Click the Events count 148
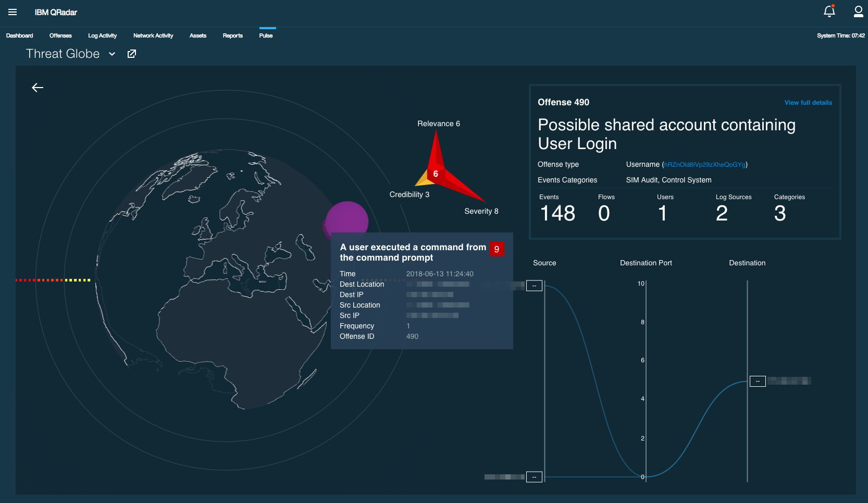 pyautogui.click(x=557, y=213)
